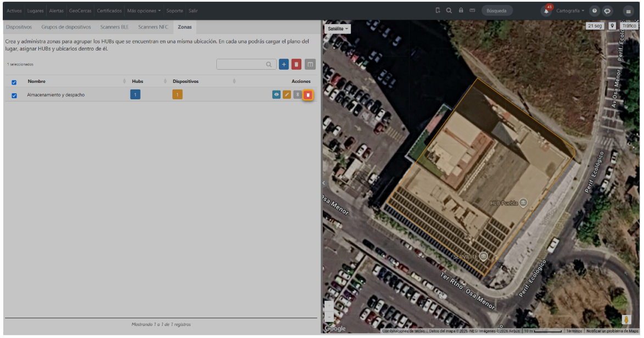Open the help question mark icon

594,11
